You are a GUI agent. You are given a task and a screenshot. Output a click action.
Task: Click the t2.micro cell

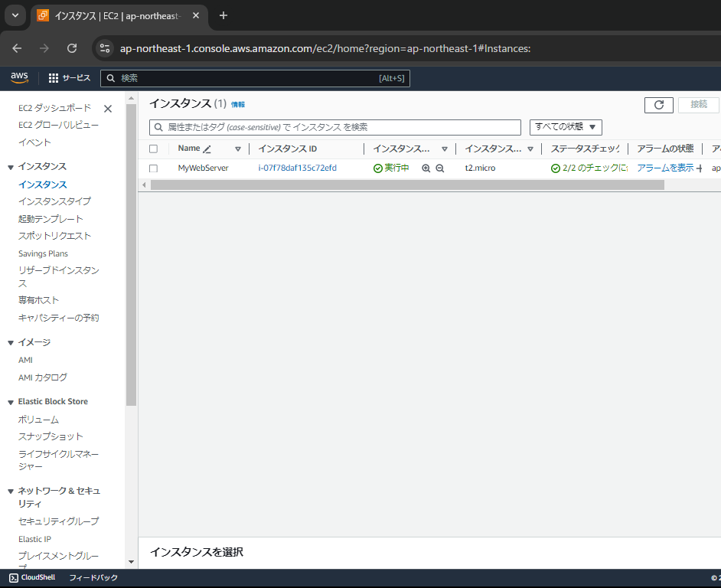480,168
